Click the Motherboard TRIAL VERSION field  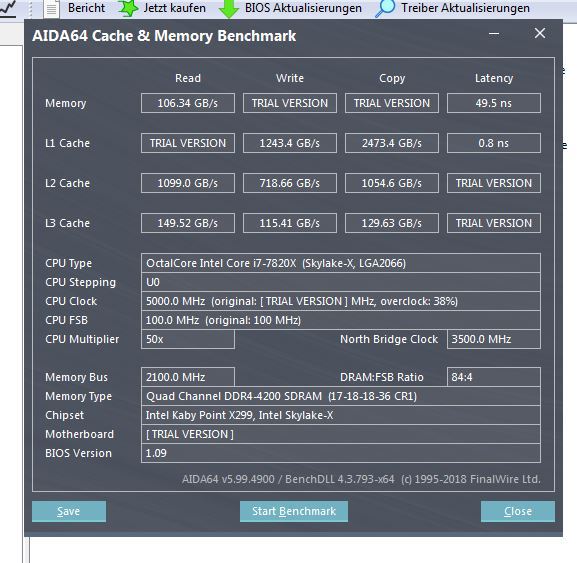[x=341, y=434]
